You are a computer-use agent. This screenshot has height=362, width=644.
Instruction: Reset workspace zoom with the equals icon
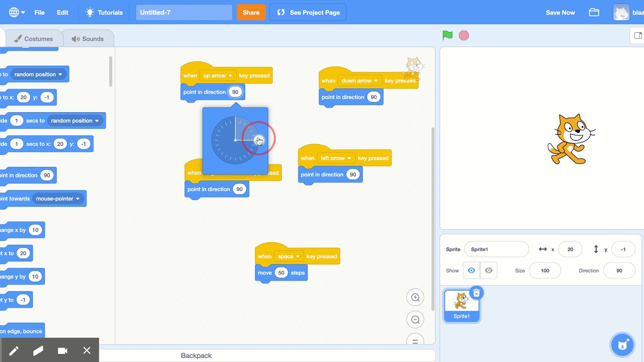(416, 341)
